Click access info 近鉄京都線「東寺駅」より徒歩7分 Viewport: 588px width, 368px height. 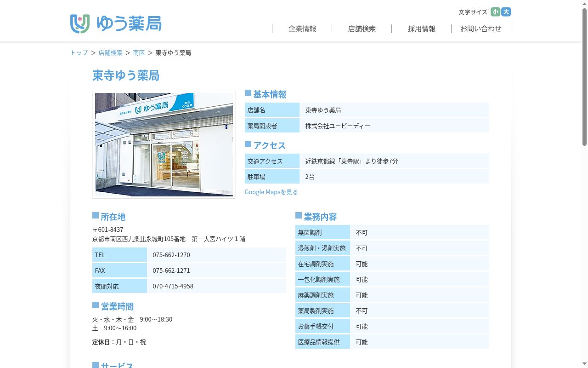[x=351, y=161]
